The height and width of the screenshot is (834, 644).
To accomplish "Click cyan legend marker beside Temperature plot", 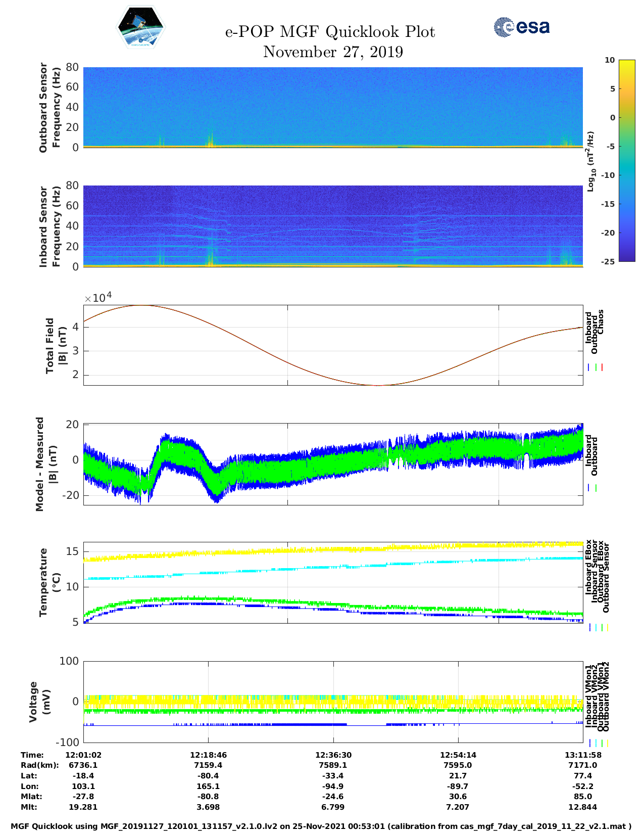I will click(x=596, y=627).
